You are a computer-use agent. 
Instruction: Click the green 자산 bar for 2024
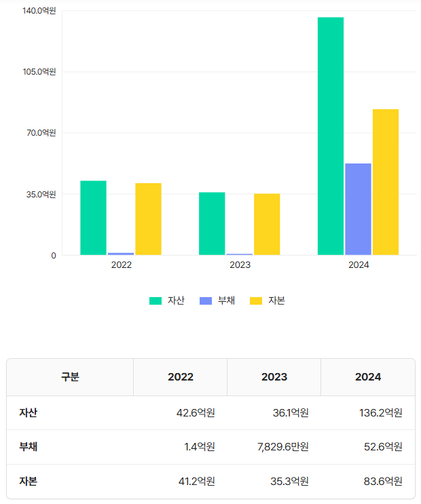tap(331, 136)
